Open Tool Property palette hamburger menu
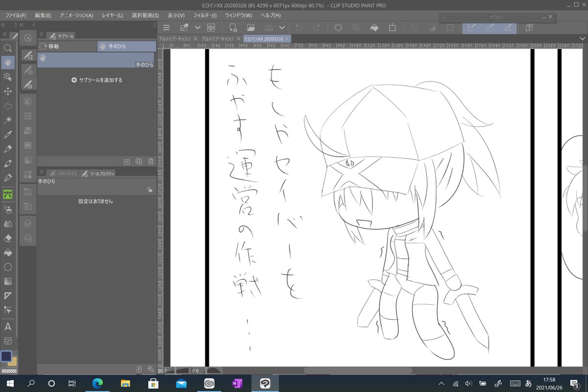Image resolution: width=588 pixels, height=392 pixels. click(x=42, y=172)
